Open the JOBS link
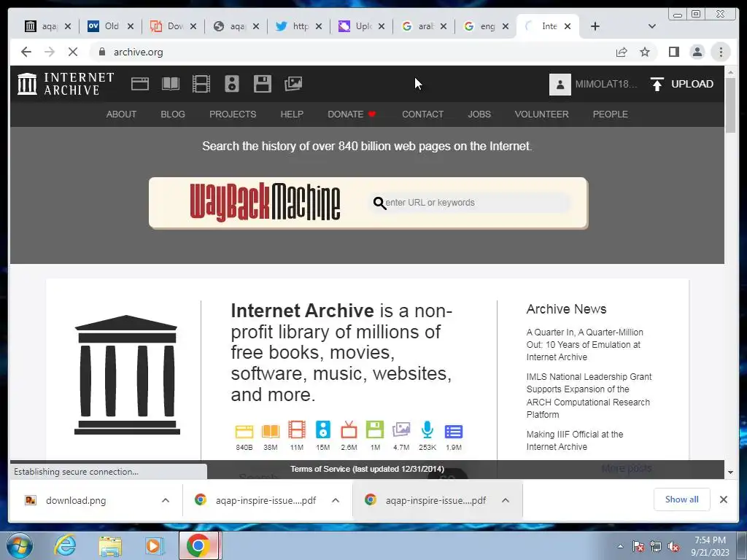The width and height of the screenshot is (747, 560). 479,114
